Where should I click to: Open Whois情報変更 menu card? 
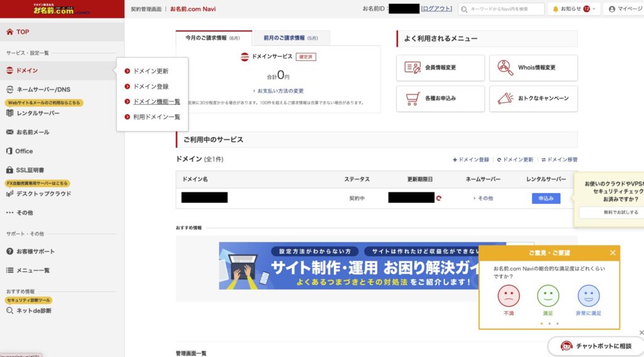pos(533,68)
